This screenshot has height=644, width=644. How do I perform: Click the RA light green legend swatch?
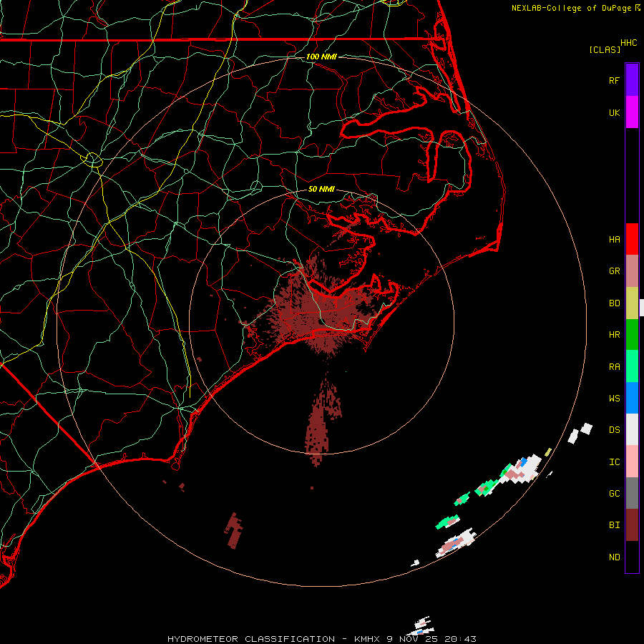632,366
